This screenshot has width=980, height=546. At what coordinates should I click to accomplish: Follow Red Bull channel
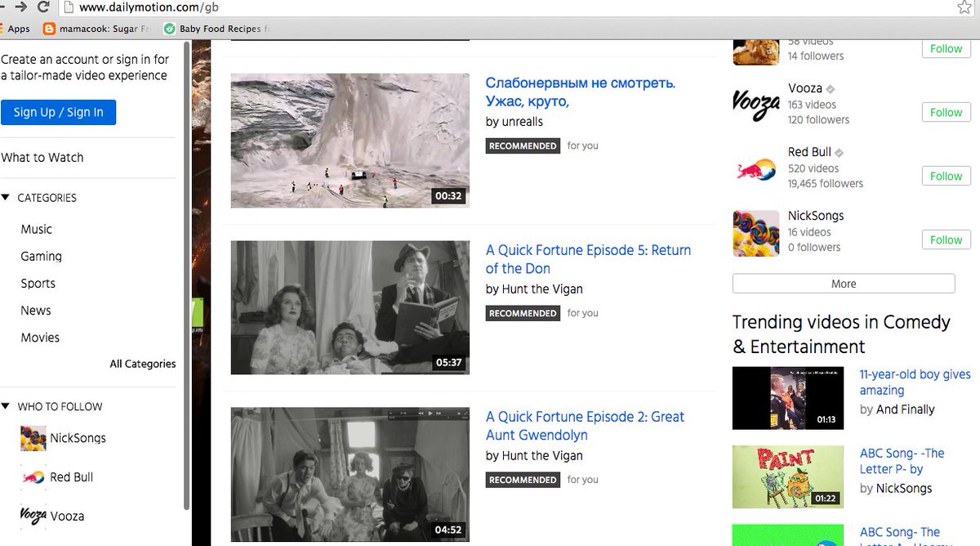point(945,176)
